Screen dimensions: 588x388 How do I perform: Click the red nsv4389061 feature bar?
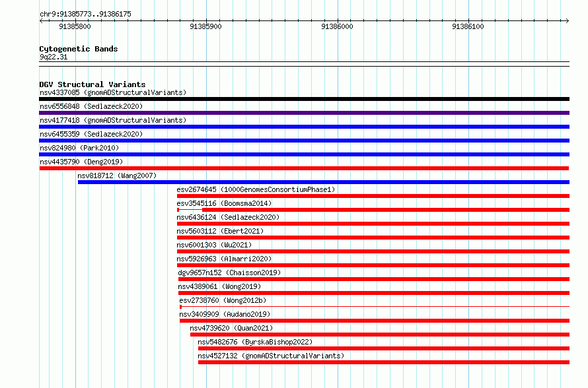(x=374, y=293)
